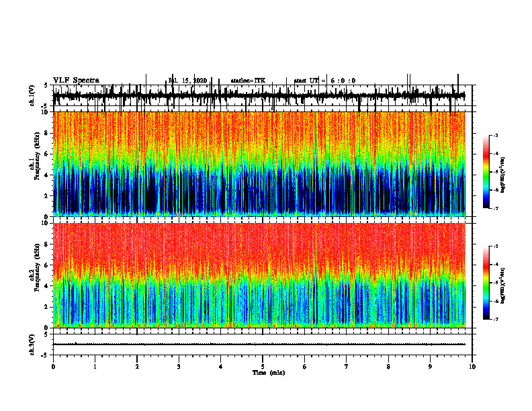Click the time axis tick label '2'
532x411 pixels.
click(x=137, y=367)
